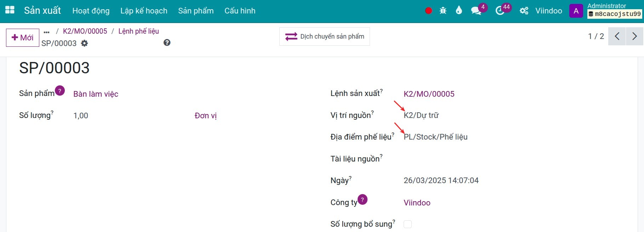
Task: Open the Viindoo company switcher
Action: [x=549, y=11]
